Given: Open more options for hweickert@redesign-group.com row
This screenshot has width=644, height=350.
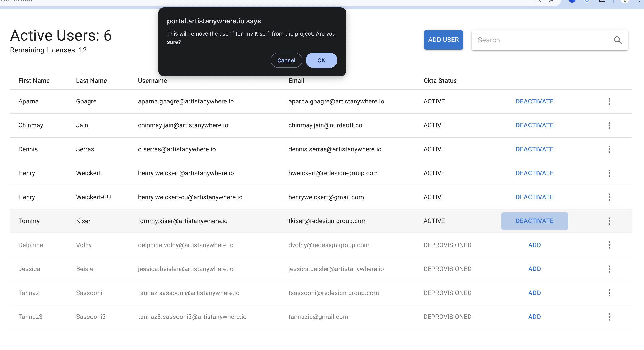Looking at the screenshot, I should pyautogui.click(x=609, y=173).
